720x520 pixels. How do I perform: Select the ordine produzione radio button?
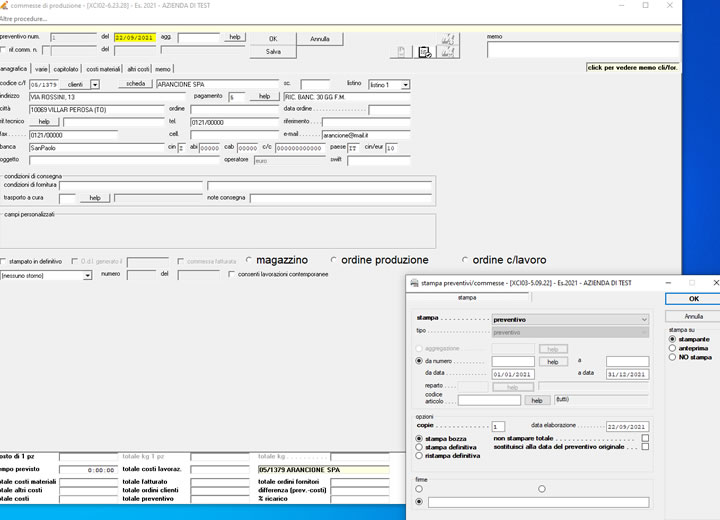pyautogui.click(x=334, y=260)
